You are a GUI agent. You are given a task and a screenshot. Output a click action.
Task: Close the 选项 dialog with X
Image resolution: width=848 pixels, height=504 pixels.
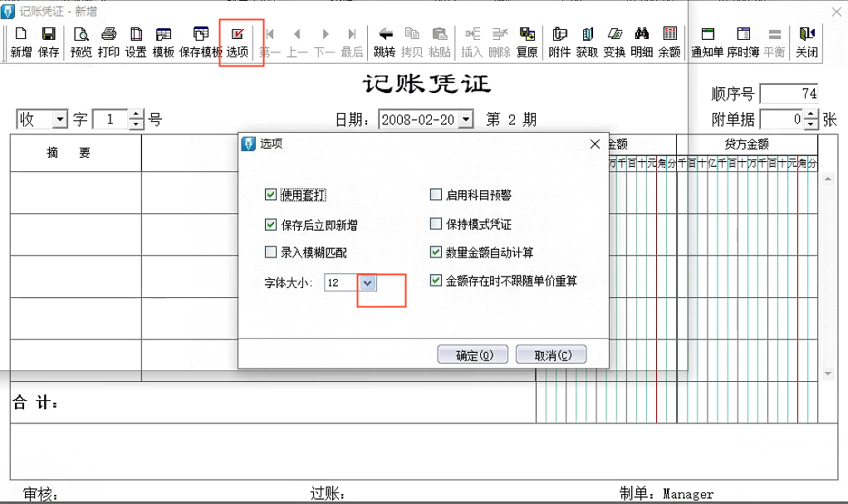(595, 144)
